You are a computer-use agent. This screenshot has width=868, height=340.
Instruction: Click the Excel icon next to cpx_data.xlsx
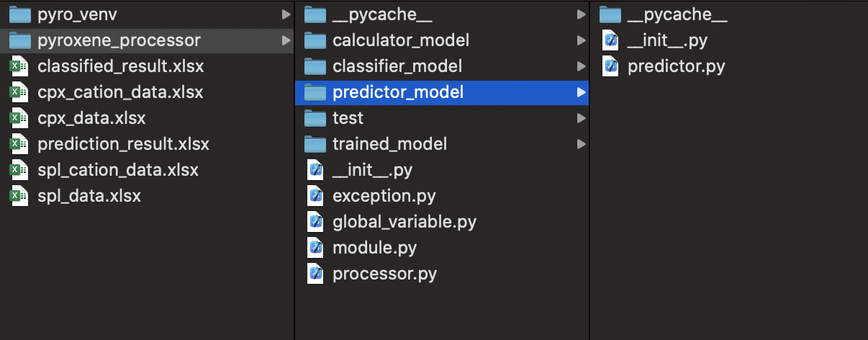tap(18, 118)
